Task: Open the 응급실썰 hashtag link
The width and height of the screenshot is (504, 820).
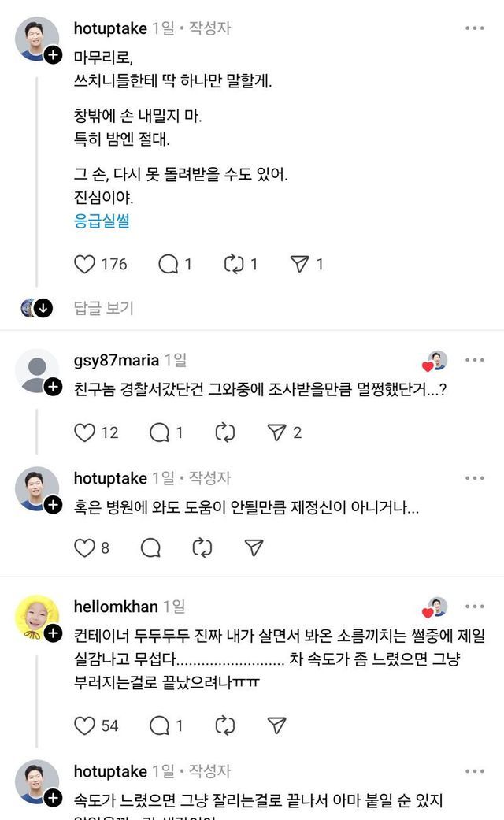Action: point(102,221)
